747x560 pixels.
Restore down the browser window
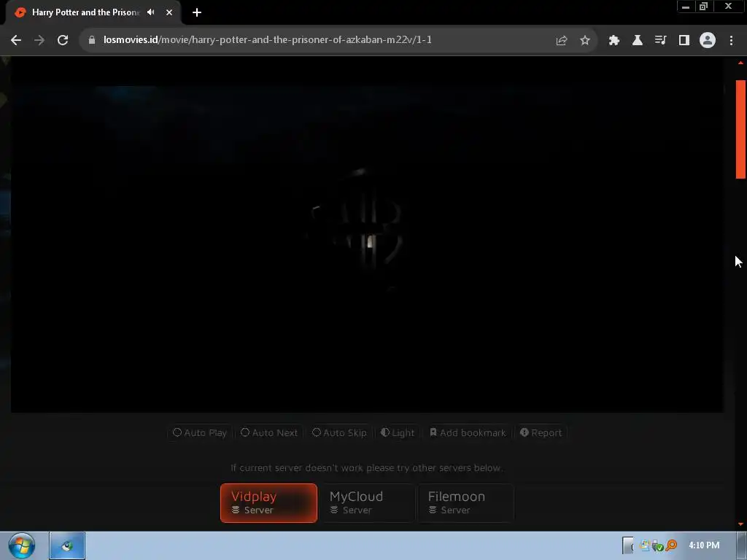[704, 7]
